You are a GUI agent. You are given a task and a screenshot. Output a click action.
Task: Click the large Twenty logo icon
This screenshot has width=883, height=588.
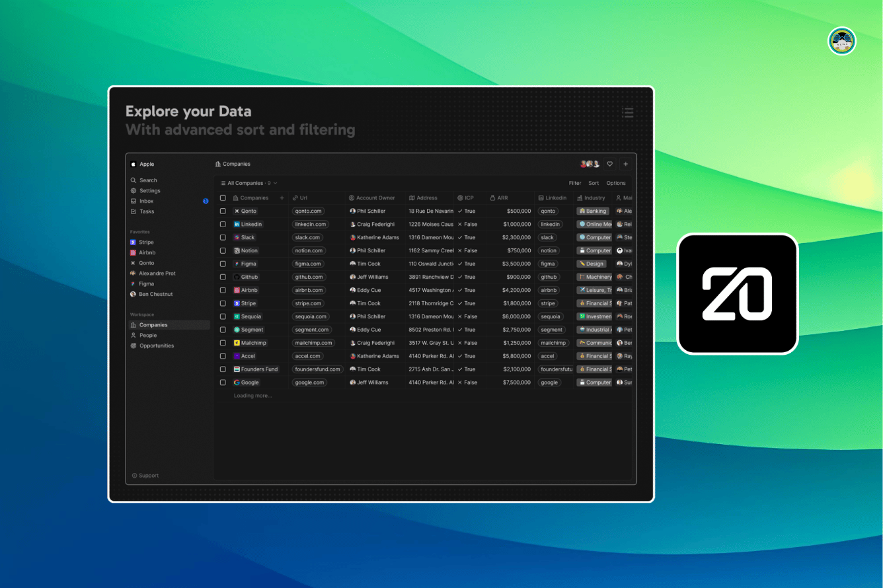point(737,294)
